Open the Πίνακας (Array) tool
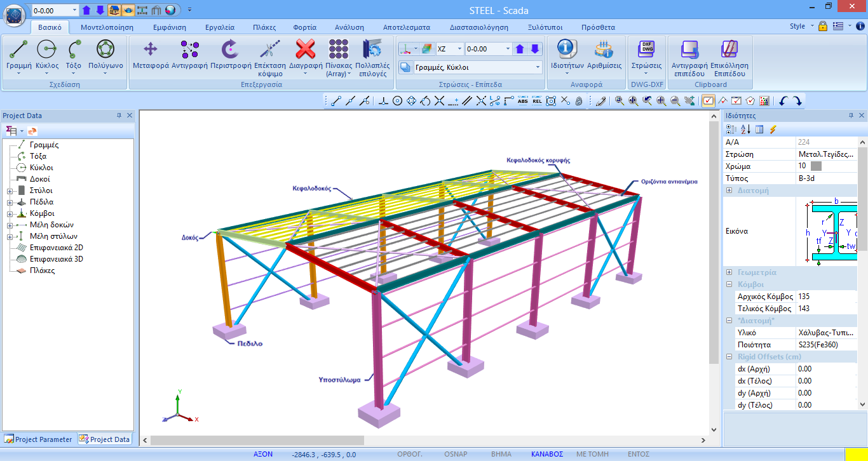Viewport: 868px width, 461px height. point(339,57)
